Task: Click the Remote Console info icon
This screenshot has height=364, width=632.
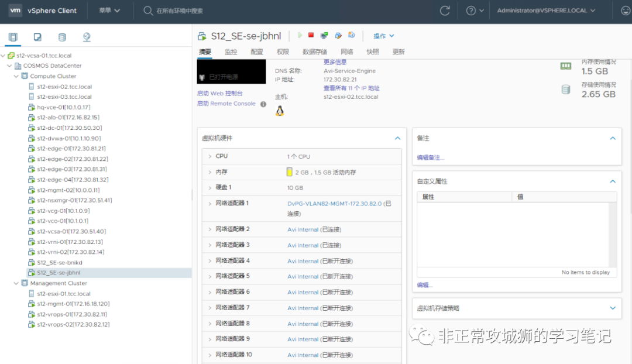Action: point(263,104)
